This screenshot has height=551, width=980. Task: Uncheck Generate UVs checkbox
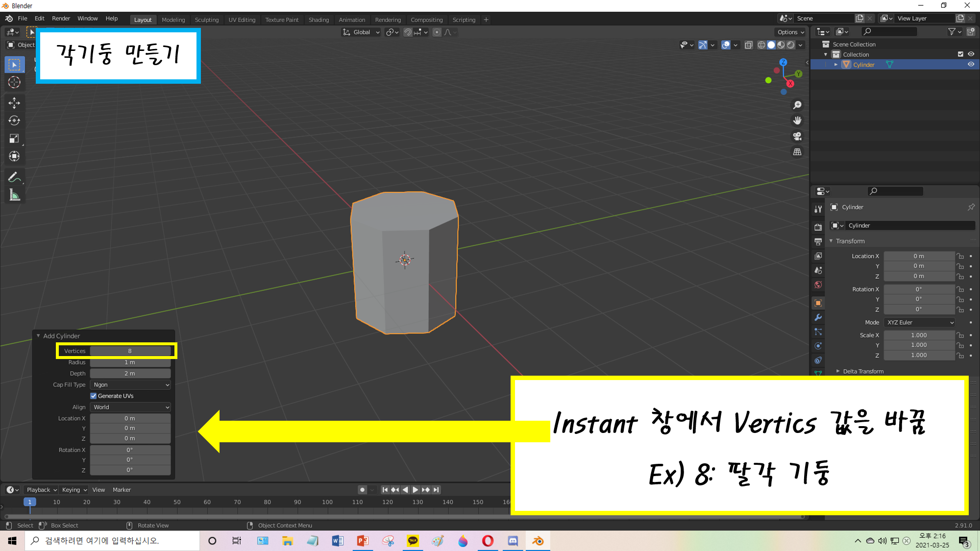94,396
